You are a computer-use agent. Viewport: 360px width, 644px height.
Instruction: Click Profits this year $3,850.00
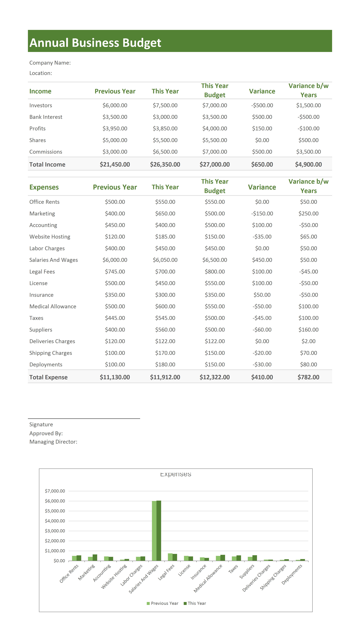pos(165,128)
